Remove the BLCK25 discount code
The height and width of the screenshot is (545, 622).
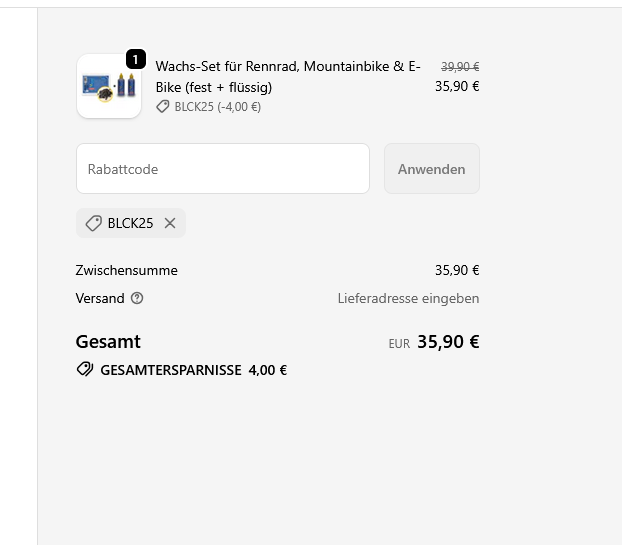tap(170, 223)
